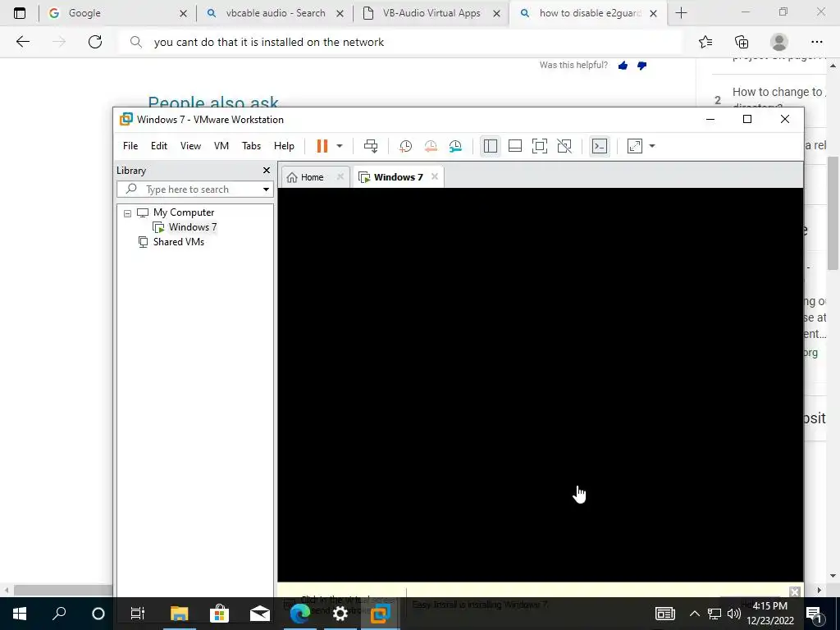Viewport: 840px width, 630px height.
Task: Give thumbs down for Was this helpful
Action: click(641, 66)
